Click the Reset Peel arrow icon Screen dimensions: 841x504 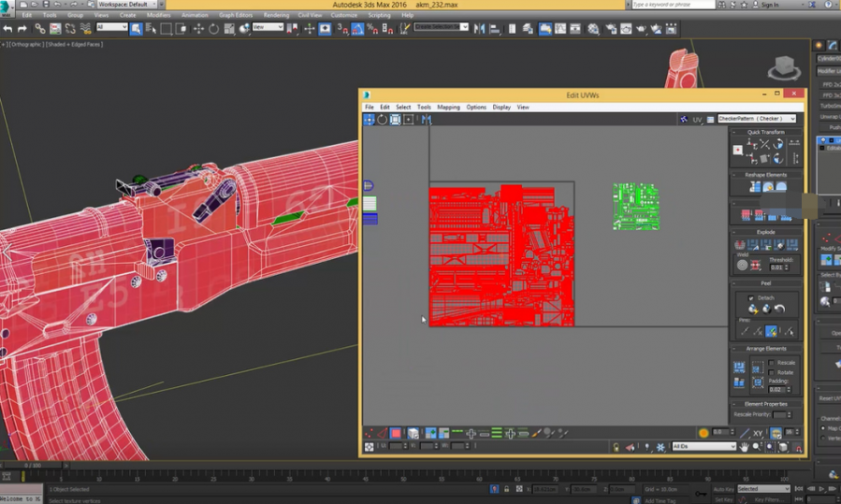coord(780,309)
